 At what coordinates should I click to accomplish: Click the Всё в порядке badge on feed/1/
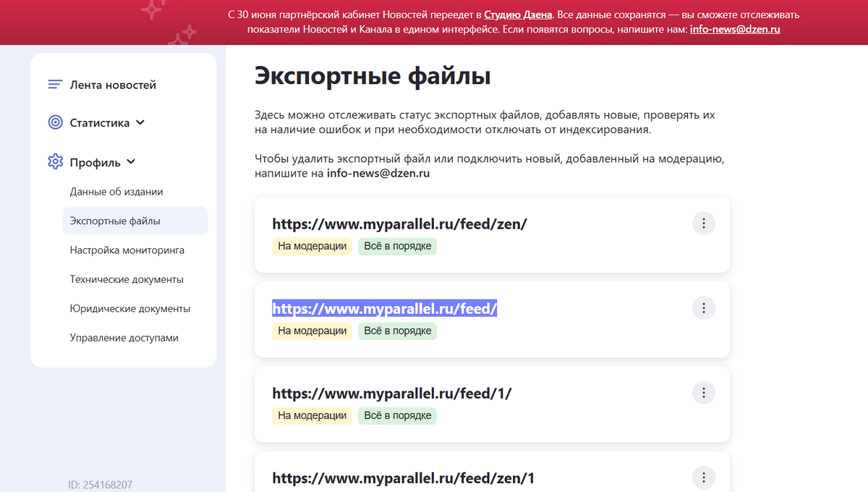point(396,415)
